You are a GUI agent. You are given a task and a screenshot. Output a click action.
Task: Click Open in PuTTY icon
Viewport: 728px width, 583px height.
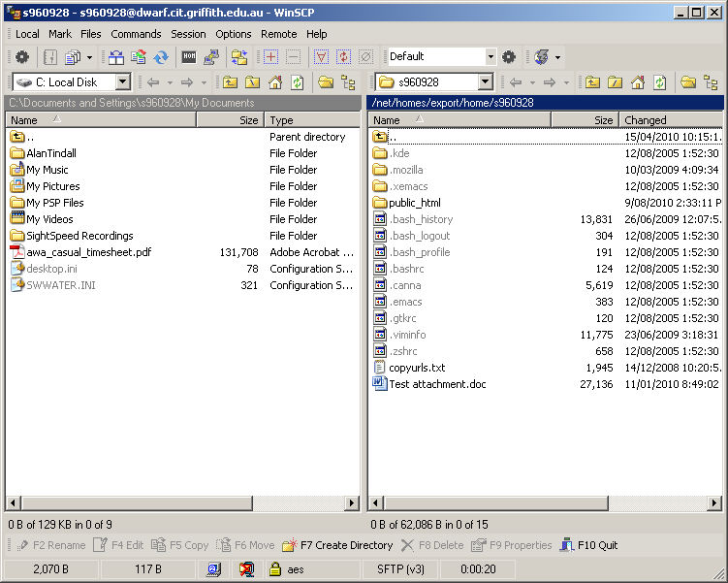coord(211,57)
